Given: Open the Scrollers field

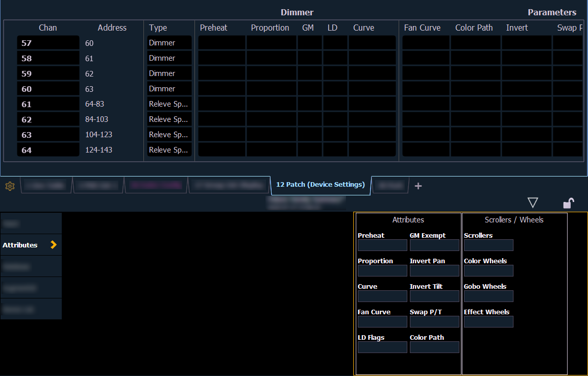Looking at the screenshot, I should 488,245.
